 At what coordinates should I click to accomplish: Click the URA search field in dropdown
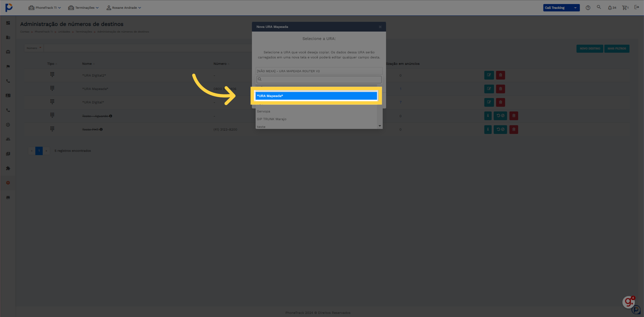click(319, 79)
